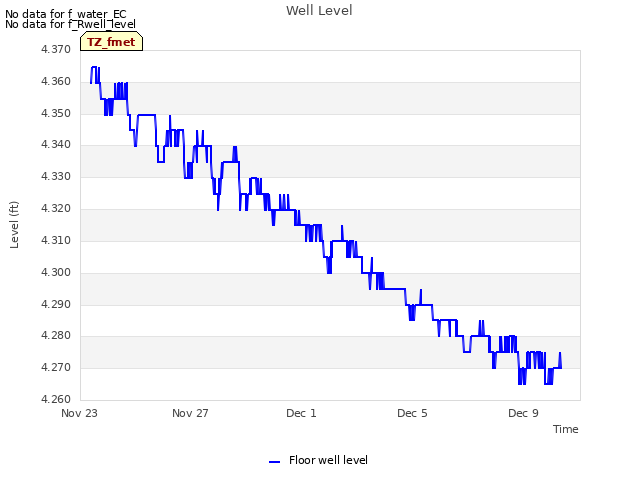Click the Nov 23 x-axis label
This screenshot has height=480, width=640.
tap(79, 413)
